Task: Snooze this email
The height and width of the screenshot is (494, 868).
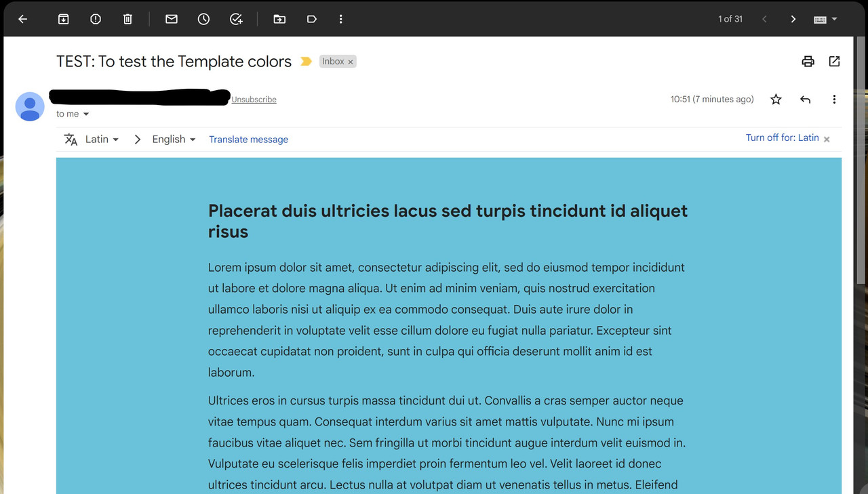Action: tap(203, 19)
